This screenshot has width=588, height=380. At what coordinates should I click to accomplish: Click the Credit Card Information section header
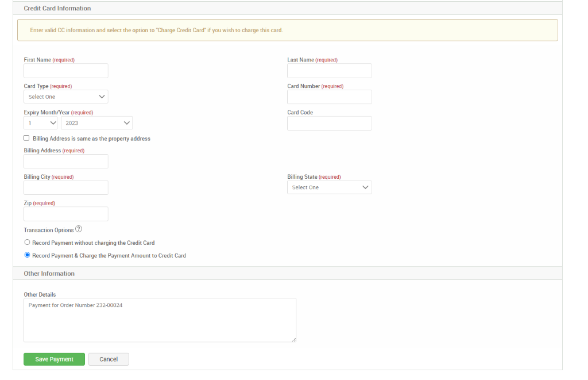tap(288, 8)
